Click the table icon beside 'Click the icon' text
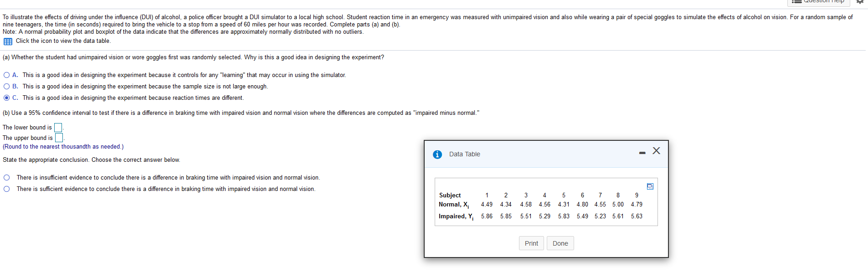 (x=7, y=41)
